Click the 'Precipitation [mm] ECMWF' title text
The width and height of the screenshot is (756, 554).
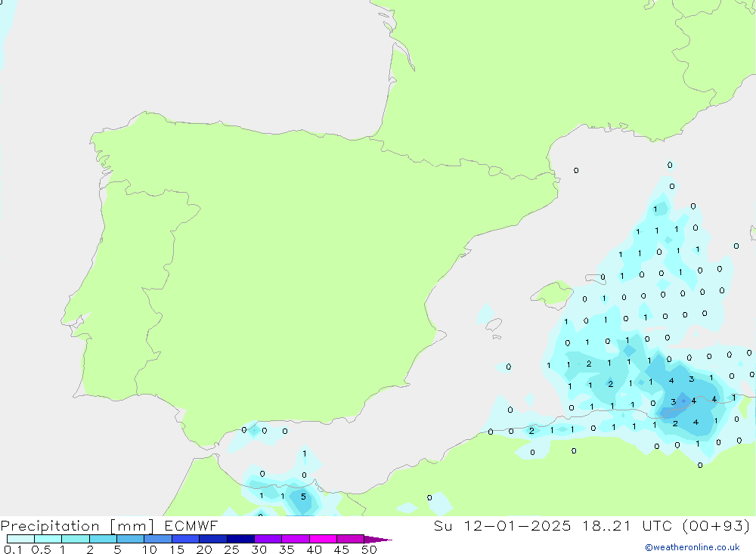(x=109, y=525)
